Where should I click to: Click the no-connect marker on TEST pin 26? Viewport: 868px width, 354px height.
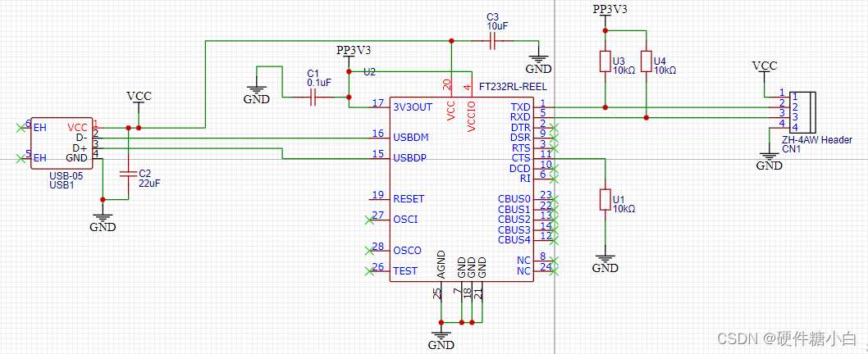click(x=369, y=271)
